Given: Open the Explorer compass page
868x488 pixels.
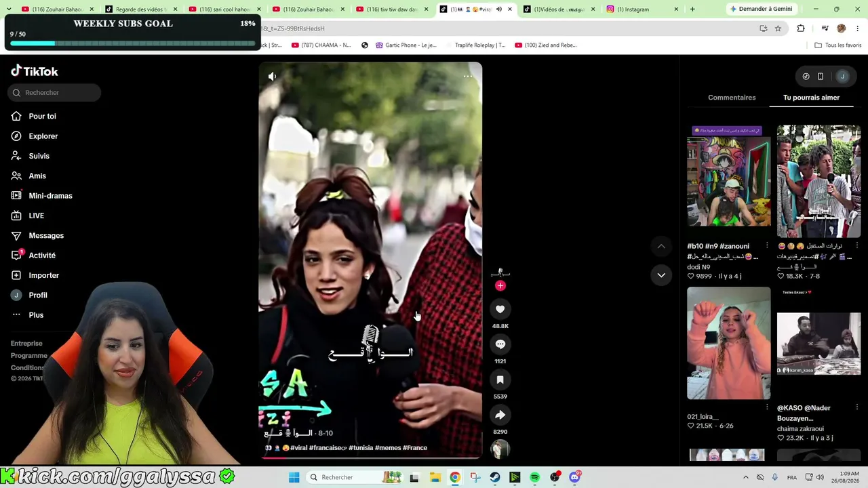Looking at the screenshot, I should pyautogui.click(x=43, y=136).
